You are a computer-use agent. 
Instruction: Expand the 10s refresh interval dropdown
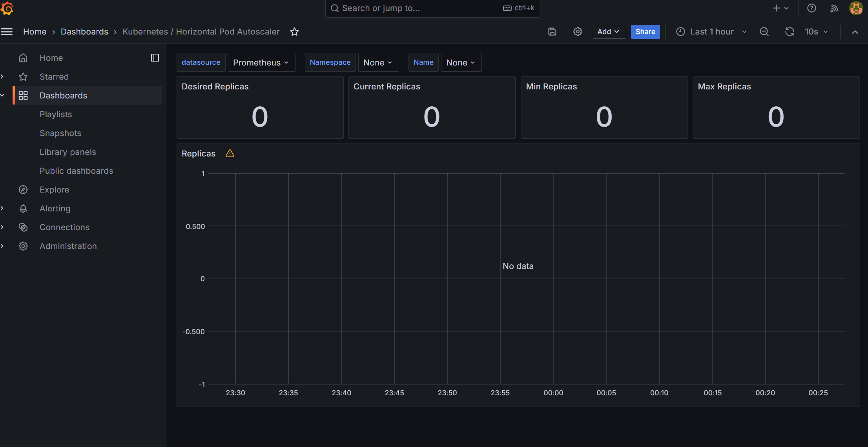click(x=817, y=32)
